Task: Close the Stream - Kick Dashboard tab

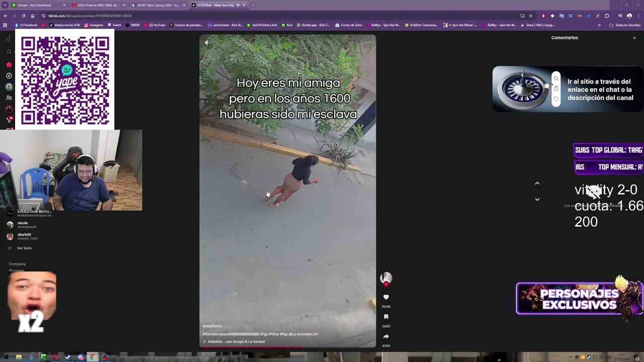Action: [x=64, y=5]
